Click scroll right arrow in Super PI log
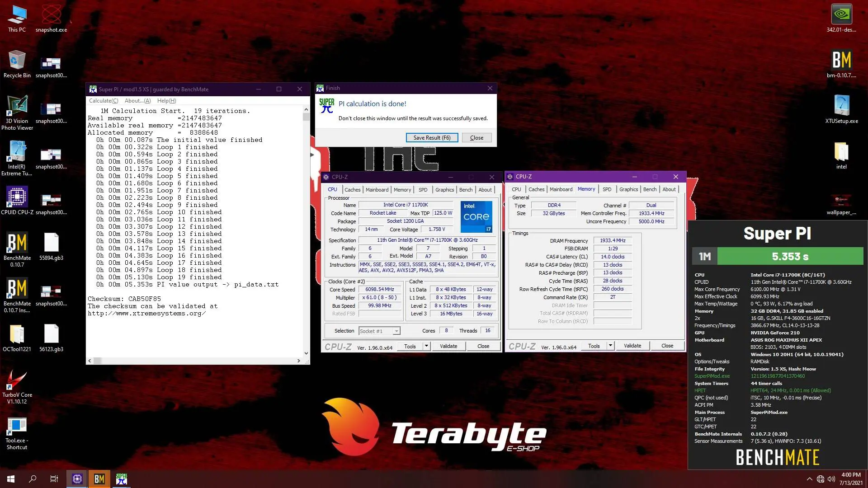 pyautogui.click(x=298, y=361)
